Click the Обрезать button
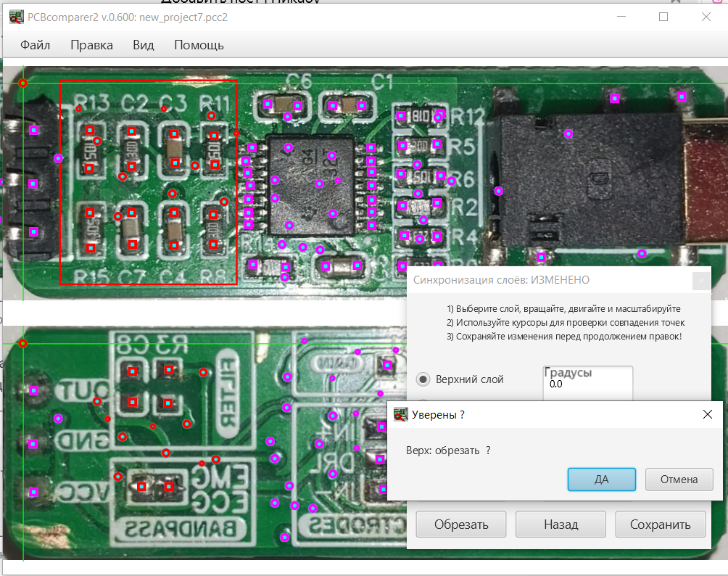728x576 pixels. click(461, 524)
